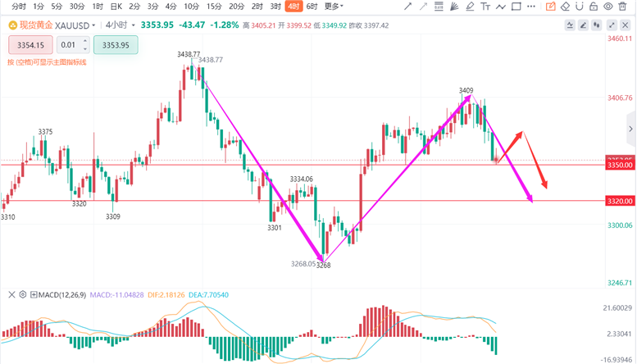637x364 pixels.
Task: Click the 3350.00 price line label
Action: (x=620, y=165)
